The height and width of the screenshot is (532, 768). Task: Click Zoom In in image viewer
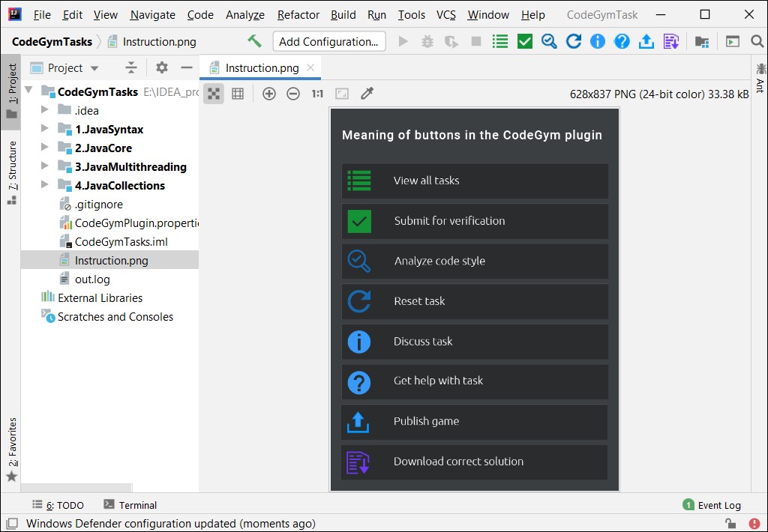[x=269, y=94]
